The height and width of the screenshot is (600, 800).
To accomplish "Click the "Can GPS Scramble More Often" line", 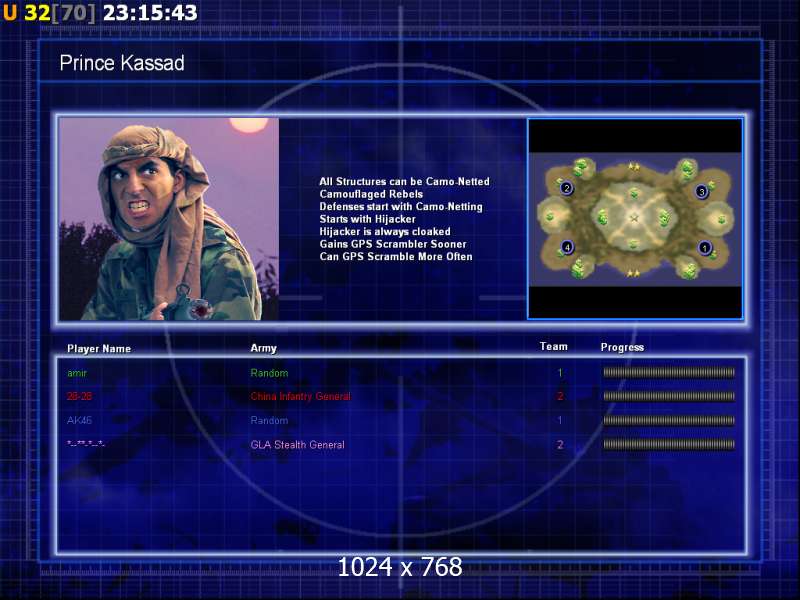I will pos(396,257).
